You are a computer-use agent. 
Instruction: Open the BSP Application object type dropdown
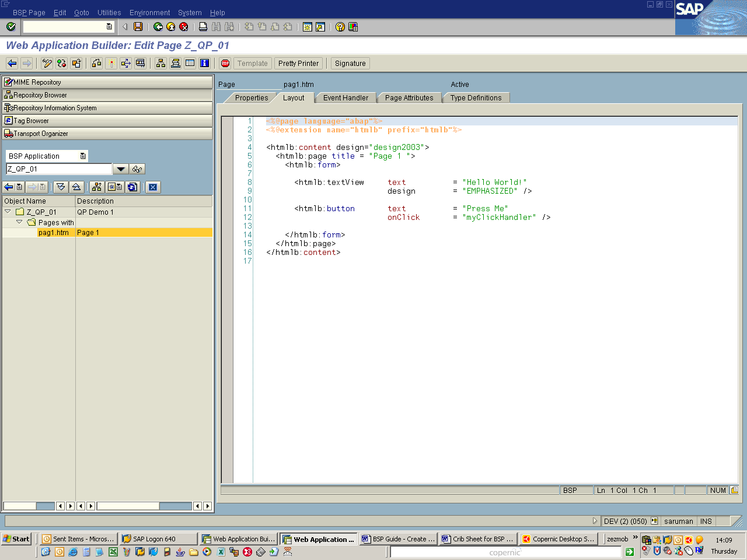coord(83,156)
